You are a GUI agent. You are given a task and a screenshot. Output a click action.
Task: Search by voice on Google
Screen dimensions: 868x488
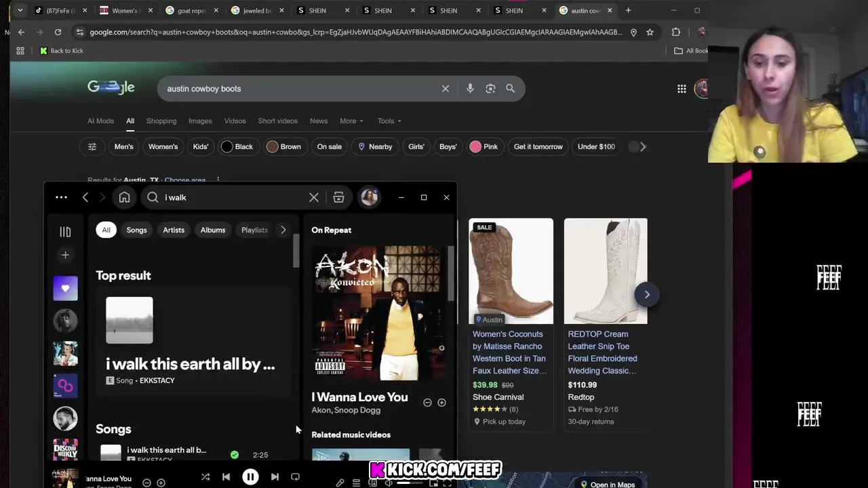click(470, 89)
